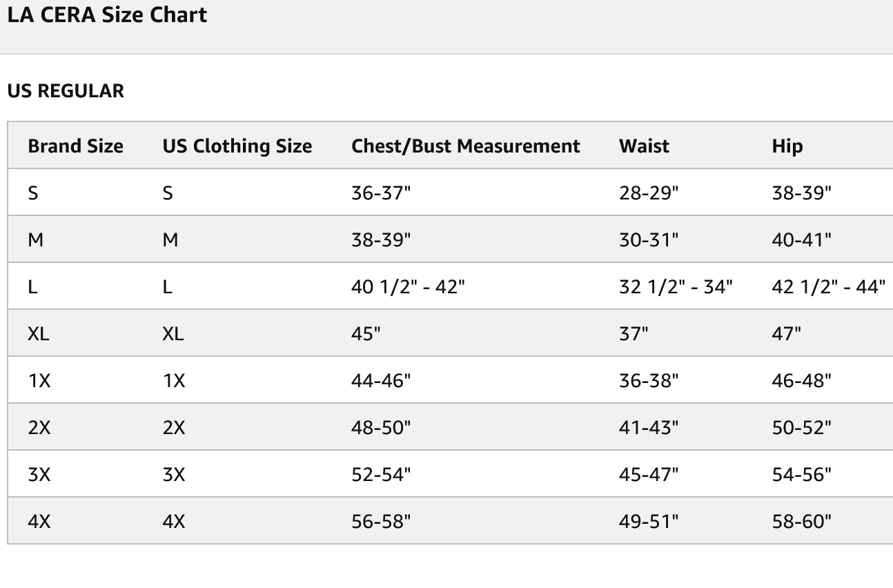Click the 45-47" waist cell for 3X
This screenshot has height=588, width=893.
649,474
